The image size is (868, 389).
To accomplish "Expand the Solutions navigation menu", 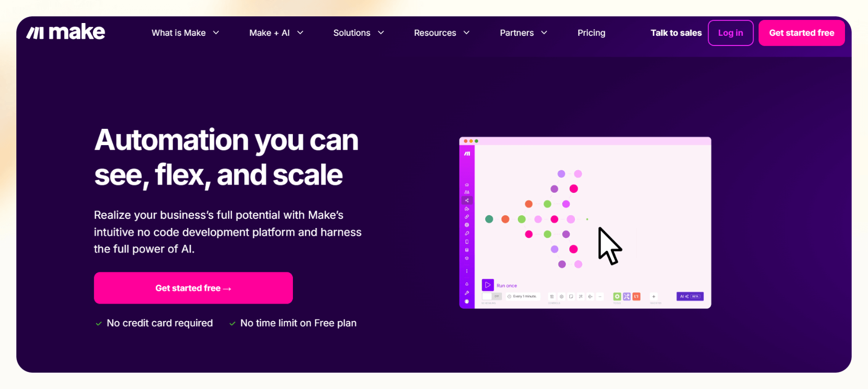I will pyautogui.click(x=359, y=33).
